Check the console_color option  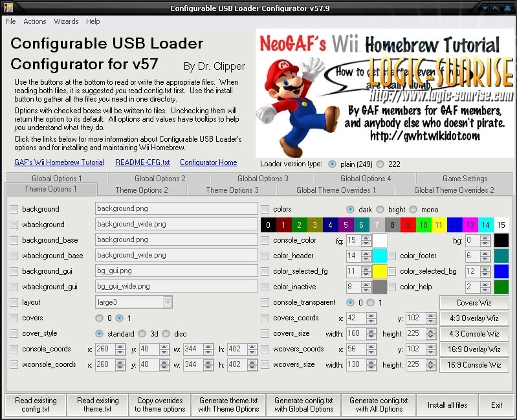point(265,240)
